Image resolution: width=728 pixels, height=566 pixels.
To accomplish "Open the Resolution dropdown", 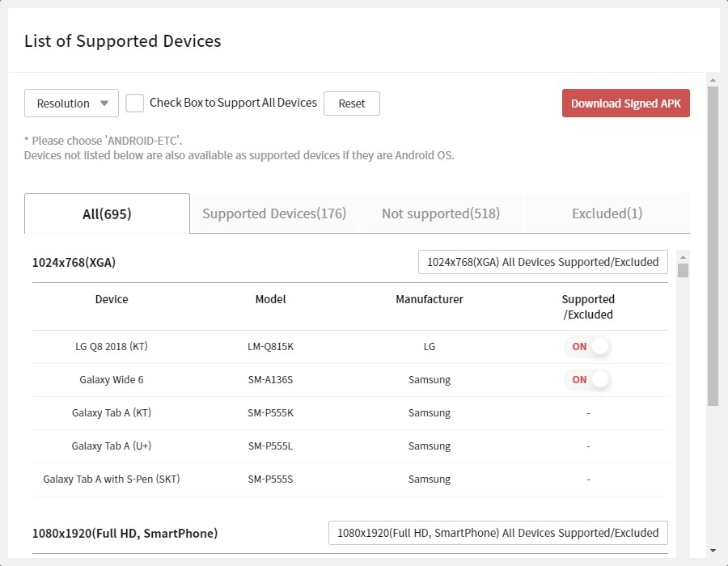I will pyautogui.click(x=71, y=103).
